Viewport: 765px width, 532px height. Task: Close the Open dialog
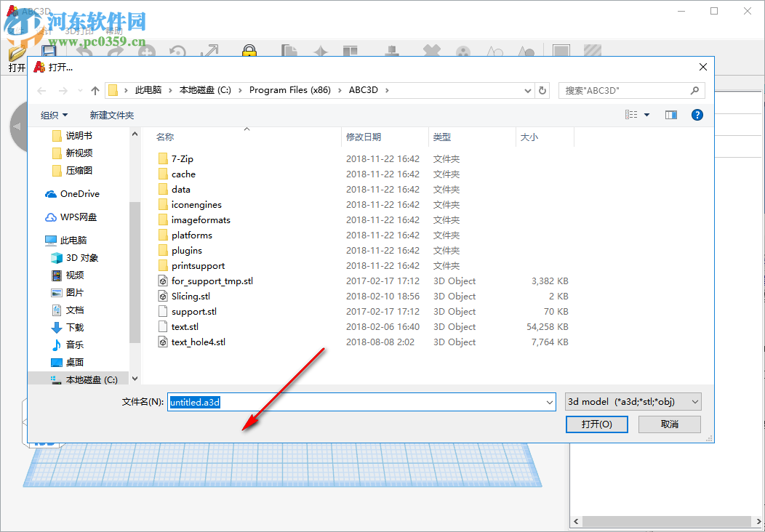click(703, 68)
